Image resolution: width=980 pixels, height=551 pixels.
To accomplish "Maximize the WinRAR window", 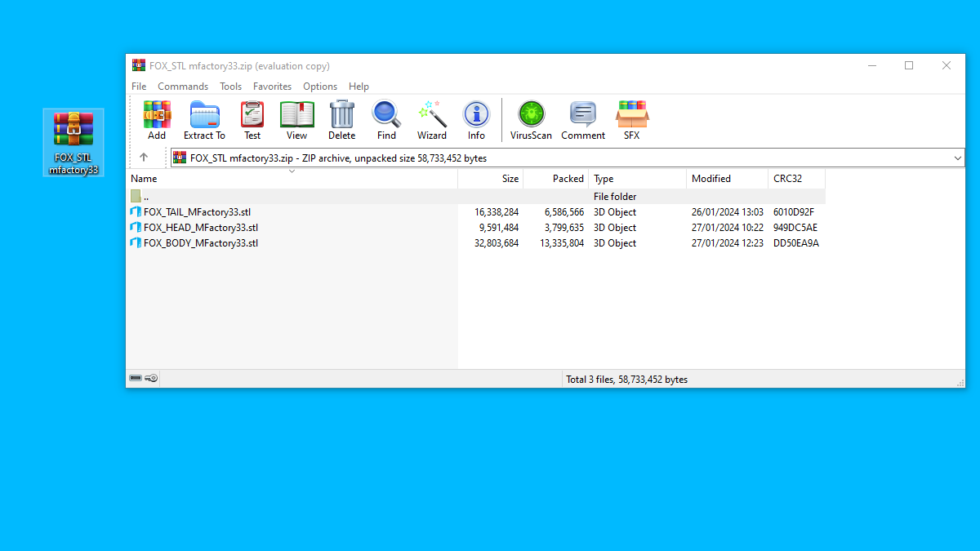I will click(x=909, y=65).
